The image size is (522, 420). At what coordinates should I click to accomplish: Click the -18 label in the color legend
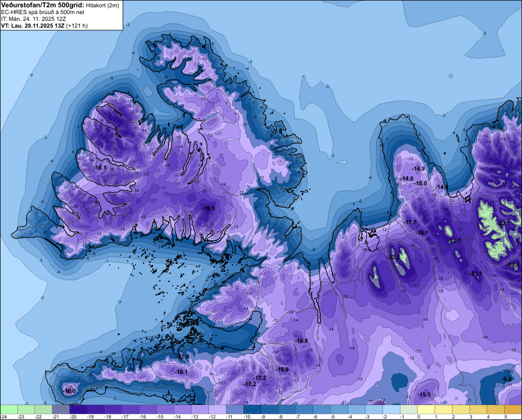(108, 417)
